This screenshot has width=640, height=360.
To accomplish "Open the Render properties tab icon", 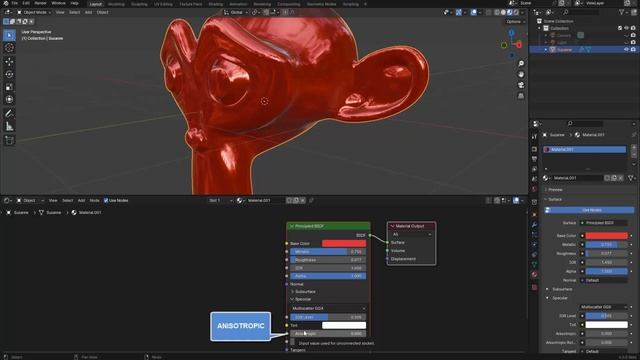I will [534, 149].
